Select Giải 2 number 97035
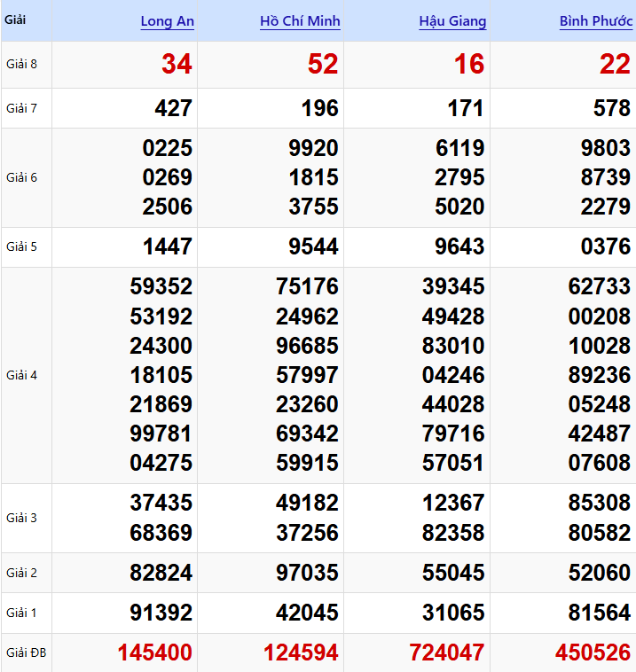The image size is (636, 672). [307, 573]
